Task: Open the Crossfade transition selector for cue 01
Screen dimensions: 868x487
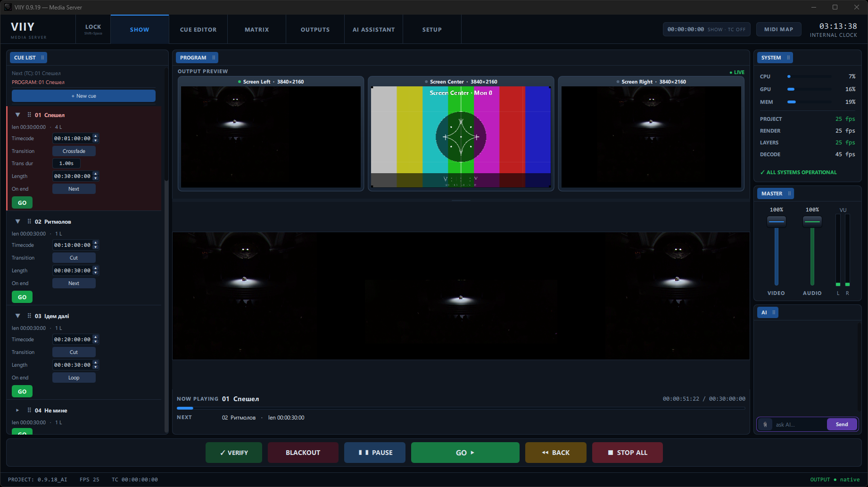Action: (x=74, y=151)
